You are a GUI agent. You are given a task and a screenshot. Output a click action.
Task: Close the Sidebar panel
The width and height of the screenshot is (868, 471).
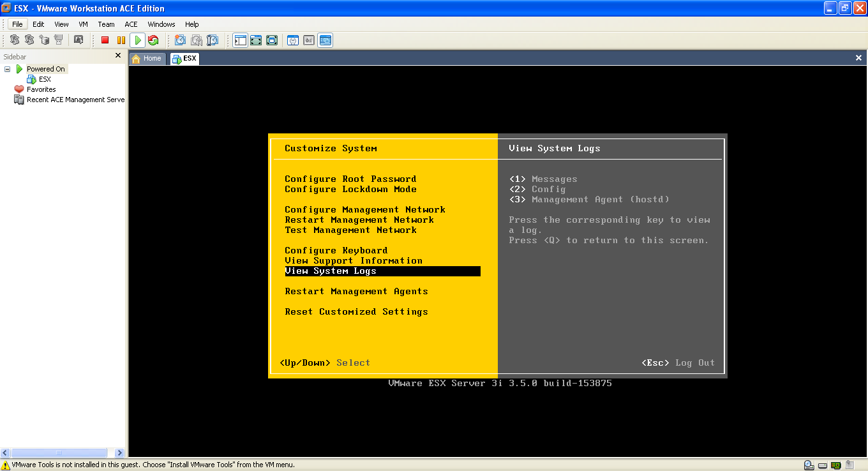click(118, 56)
